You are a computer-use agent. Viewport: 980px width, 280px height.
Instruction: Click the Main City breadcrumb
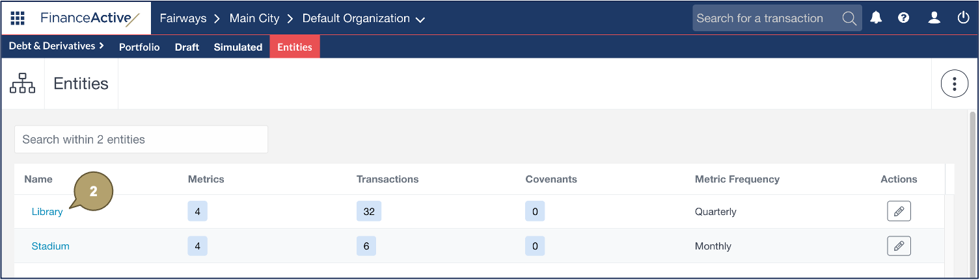point(254,18)
